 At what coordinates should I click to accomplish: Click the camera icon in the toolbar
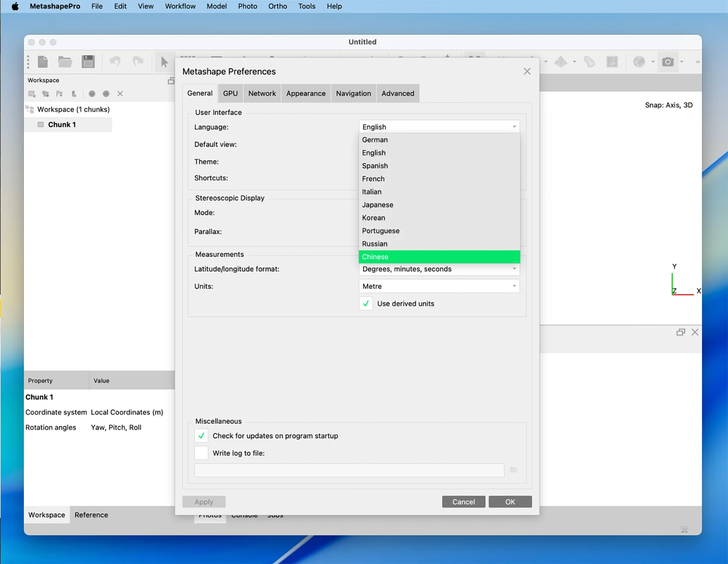[x=667, y=62]
